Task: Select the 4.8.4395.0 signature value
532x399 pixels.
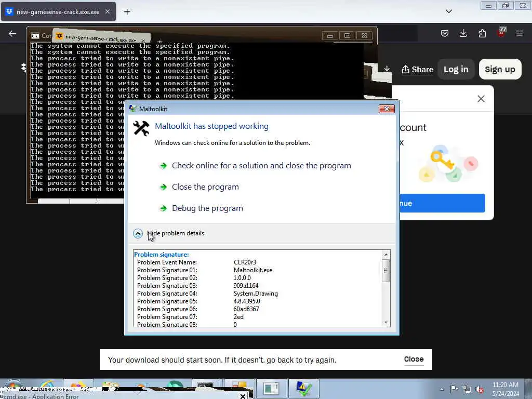Action: pyautogui.click(x=247, y=301)
